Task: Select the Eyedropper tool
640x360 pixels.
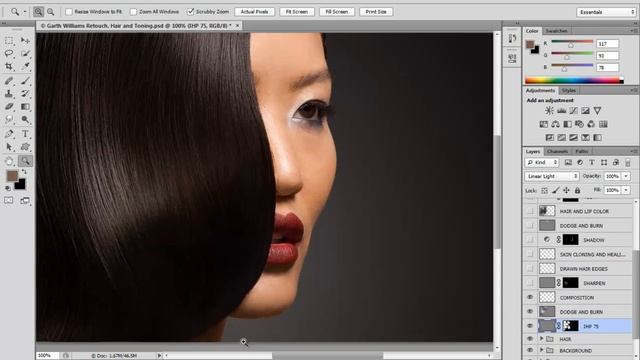Action: (25, 66)
